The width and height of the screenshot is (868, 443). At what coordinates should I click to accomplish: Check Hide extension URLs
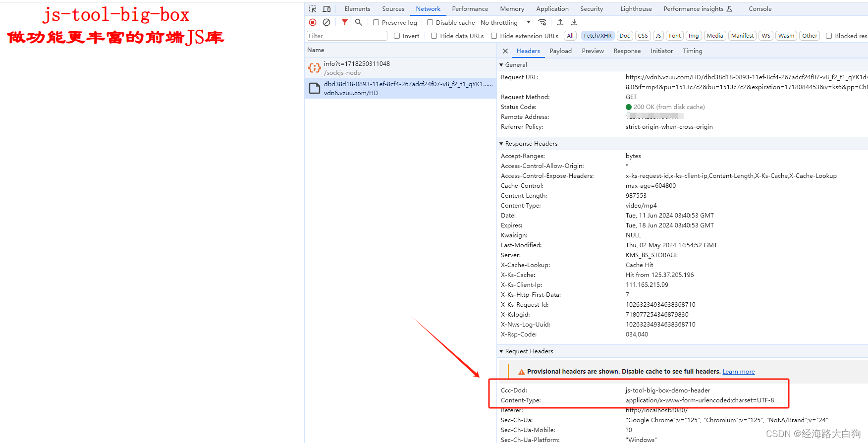pyautogui.click(x=494, y=36)
